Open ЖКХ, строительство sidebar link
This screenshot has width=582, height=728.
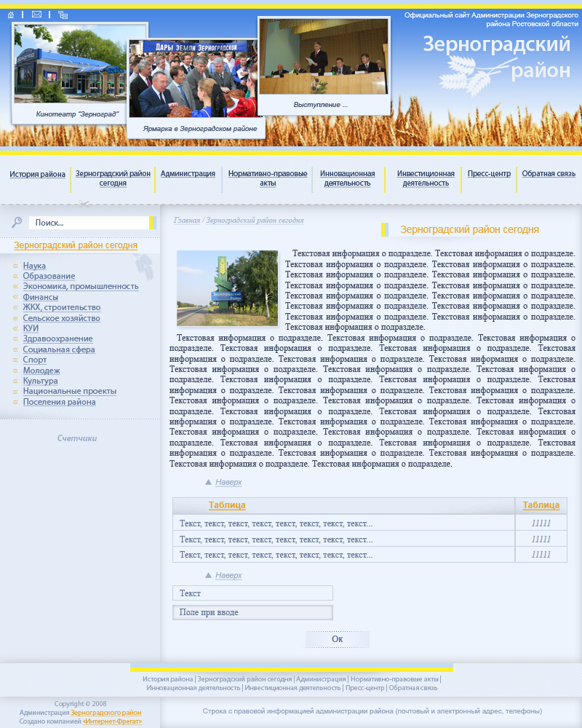[x=62, y=307]
